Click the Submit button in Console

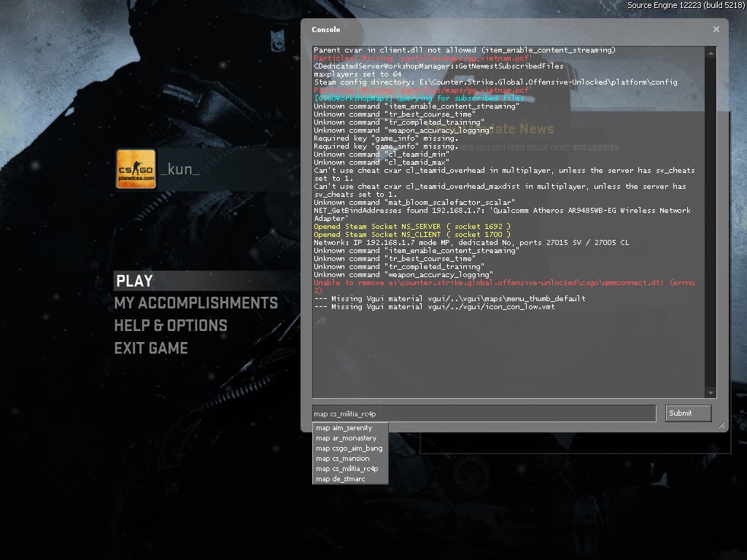click(688, 413)
